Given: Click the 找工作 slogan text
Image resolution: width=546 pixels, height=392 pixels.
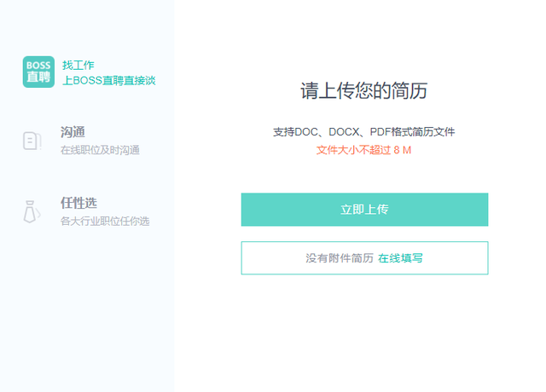Looking at the screenshot, I should [78, 65].
